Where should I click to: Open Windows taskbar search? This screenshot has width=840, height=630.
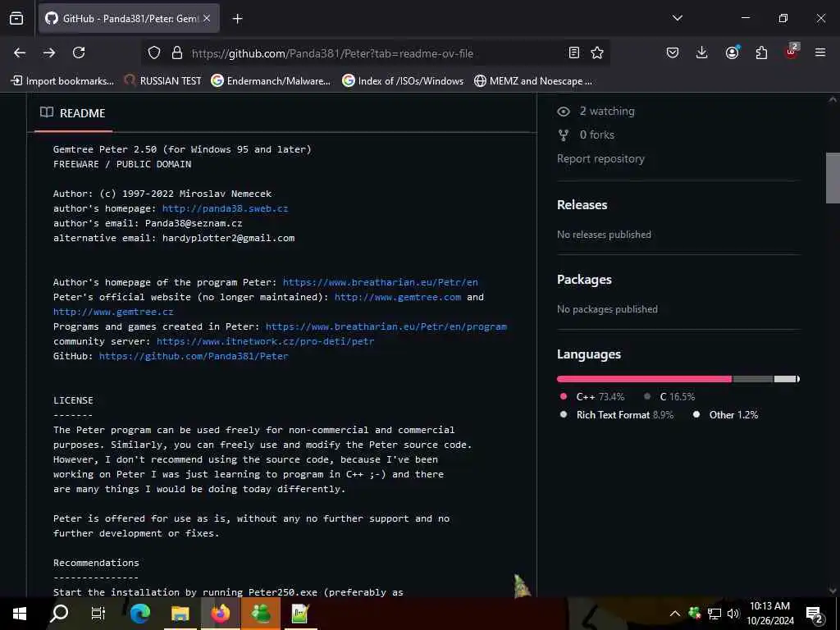click(x=59, y=614)
